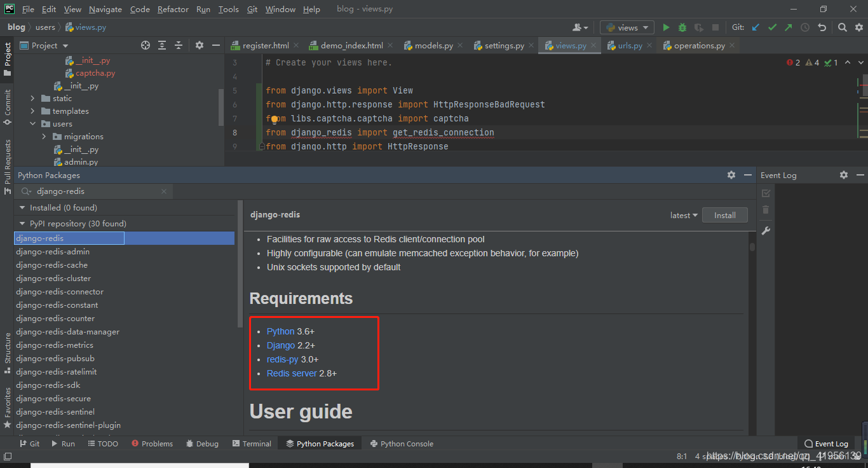Viewport: 868px width, 468px height.
Task: Open the Event Log status bar button
Action: [x=826, y=444]
